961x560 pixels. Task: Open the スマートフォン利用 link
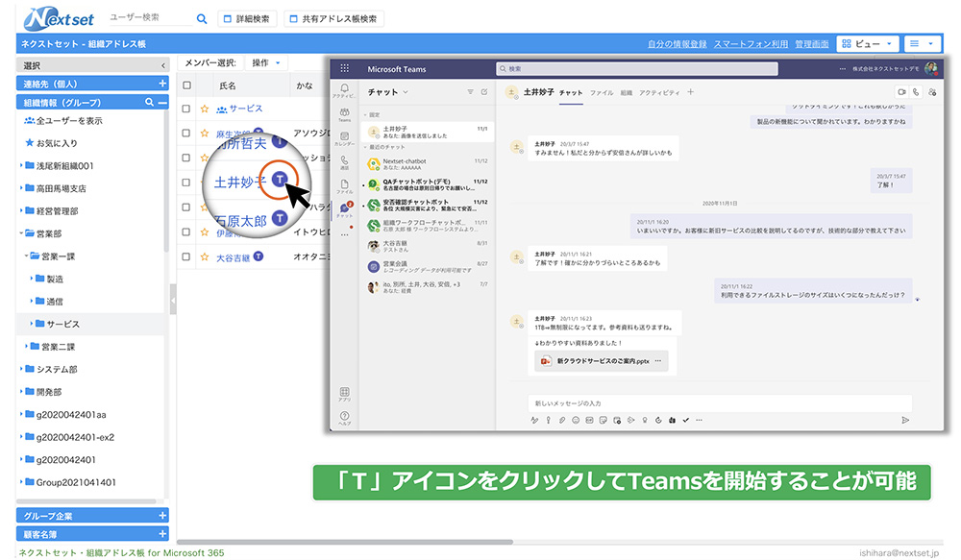(x=751, y=44)
